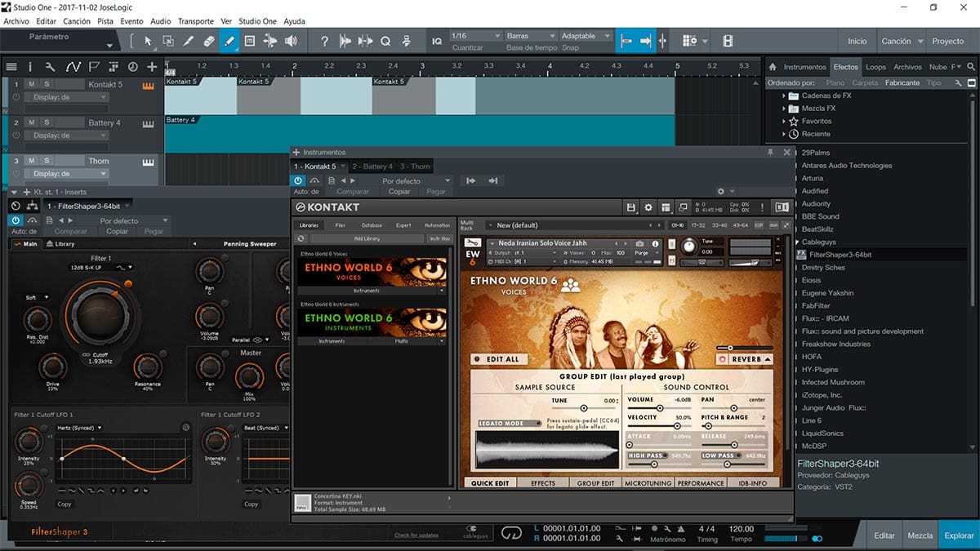Expand the Cadenas de FX folder
980x551 pixels.
[x=784, y=96]
